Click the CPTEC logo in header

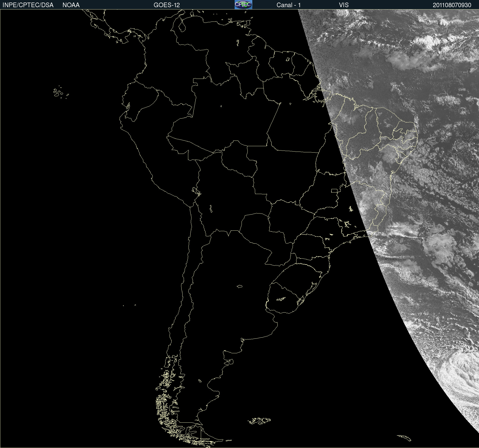(x=243, y=5)
